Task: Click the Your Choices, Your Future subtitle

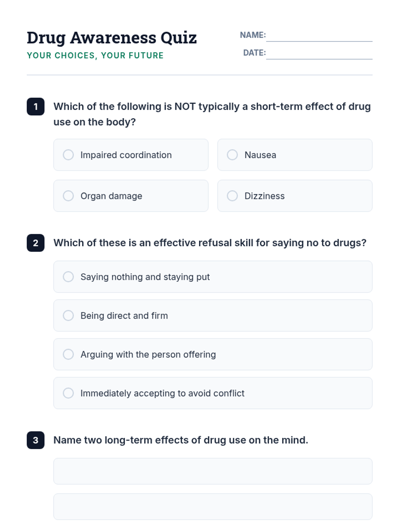Action: (x=95, y=56)
